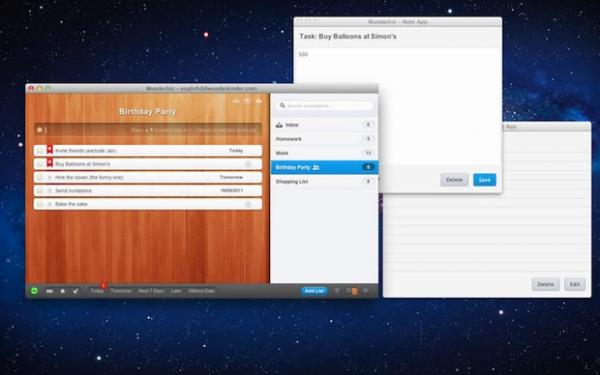
Task: Open note icon on Buy Balloons task
Action: [x=248, y=164]
